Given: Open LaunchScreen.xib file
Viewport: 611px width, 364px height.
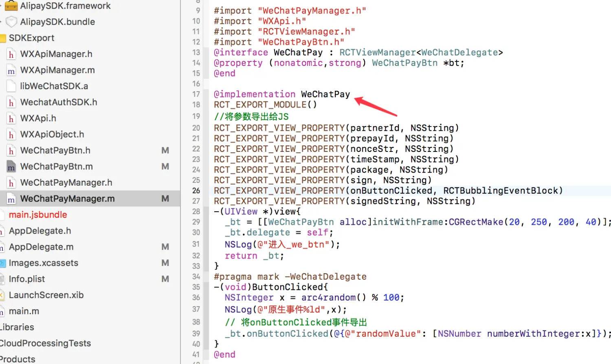Looking at the screenshot, I should [x=46, y=295].
